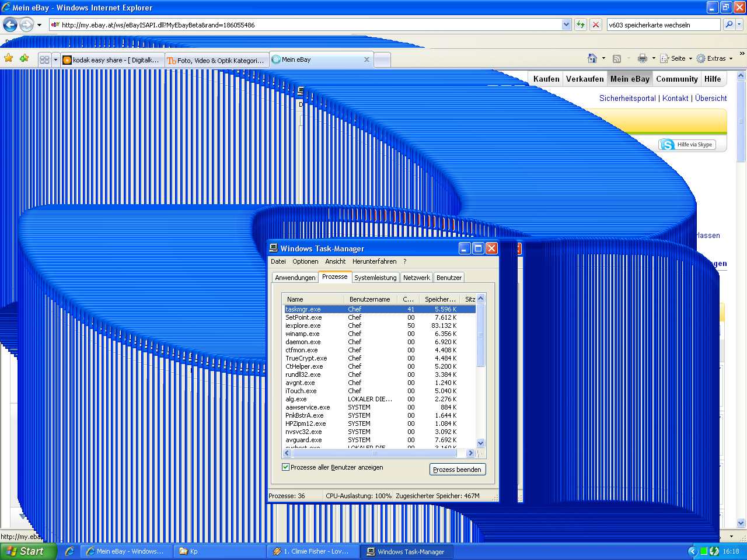Go to home page with the house icon
Viewport: 747px width, 560px height.
(x=592, y=58)
